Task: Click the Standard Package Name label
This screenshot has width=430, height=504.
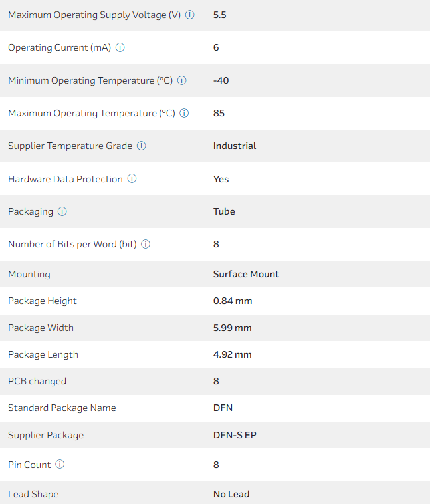Action: pos(62,408)
